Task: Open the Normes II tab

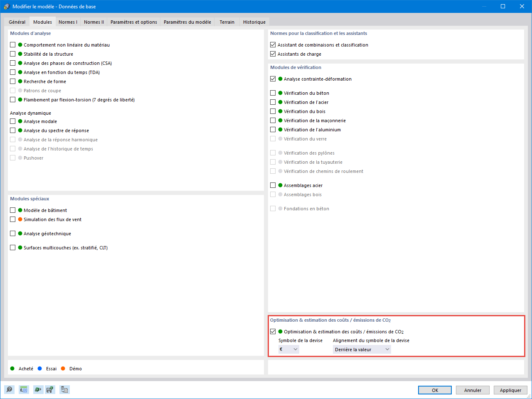Action: pyautogui.click(x=94, y=22)
